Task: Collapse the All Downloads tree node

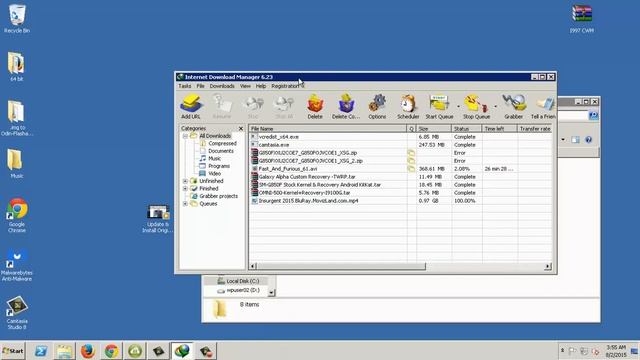Action: click(185, 136)
